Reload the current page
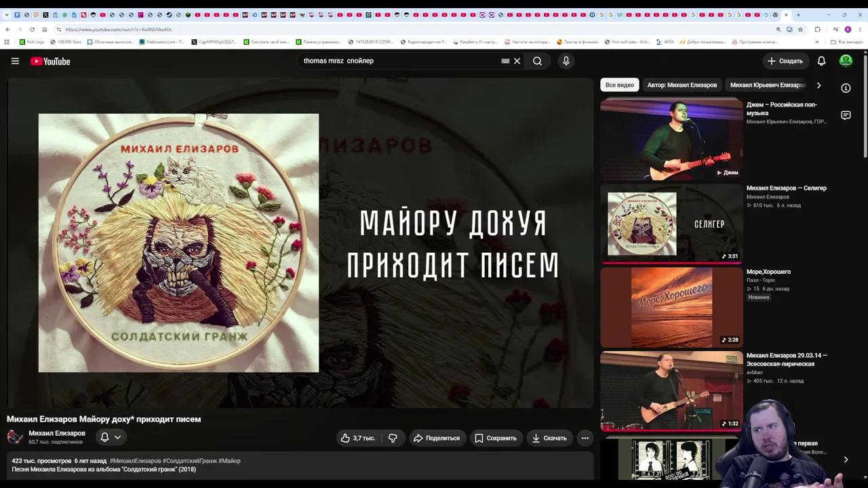The width and height of the screenshot is (868, 488). [32, 29]
